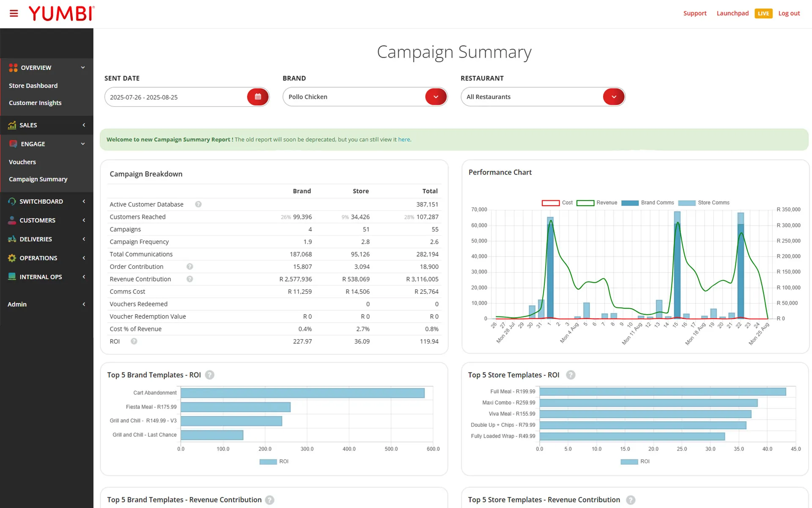
Task: Click Brand ROI value 227.97
Action: [302, 341]
